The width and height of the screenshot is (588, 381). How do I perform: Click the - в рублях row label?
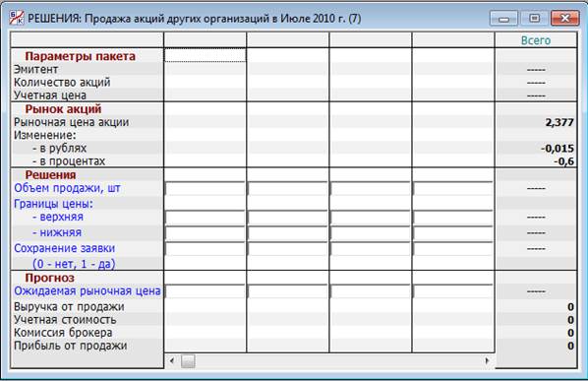pyautogui.click(x=59, y=149)
